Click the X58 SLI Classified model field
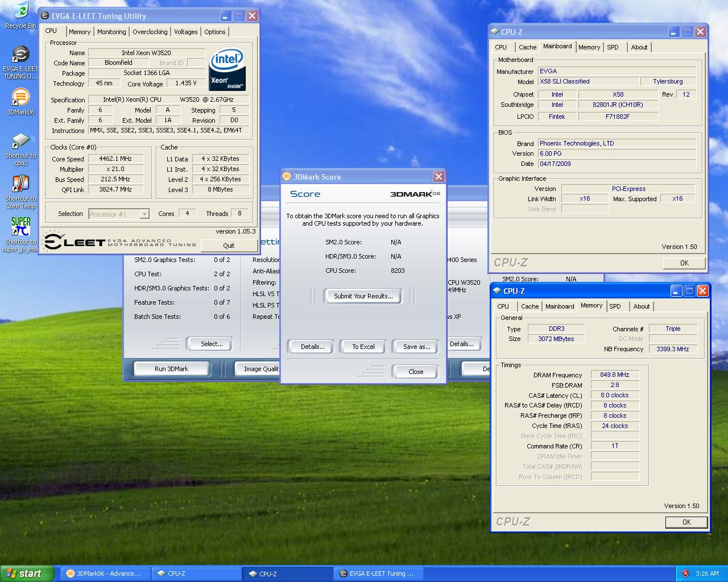The height and width of the screenshot is (582, 728). click(588, 82)
